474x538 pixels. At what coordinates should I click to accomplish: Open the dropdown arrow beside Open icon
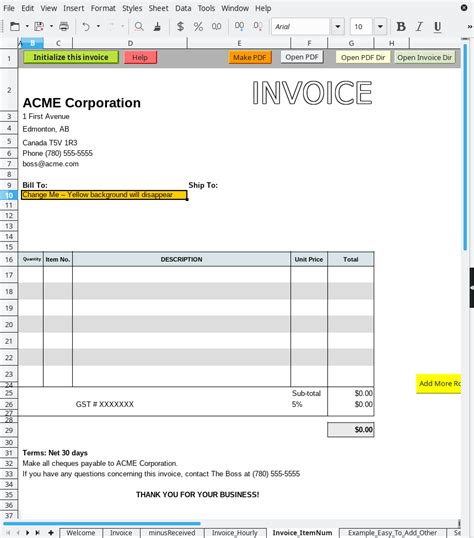(x=27, y=26)
